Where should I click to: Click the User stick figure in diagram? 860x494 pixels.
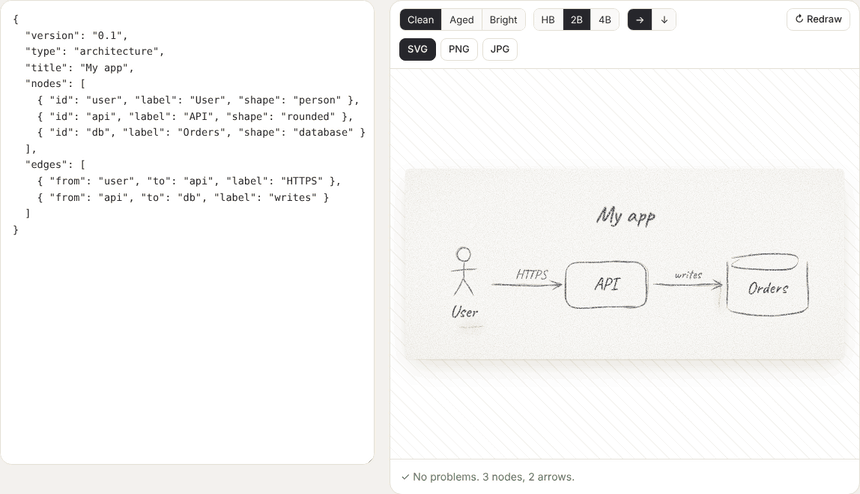click(464, 272)
